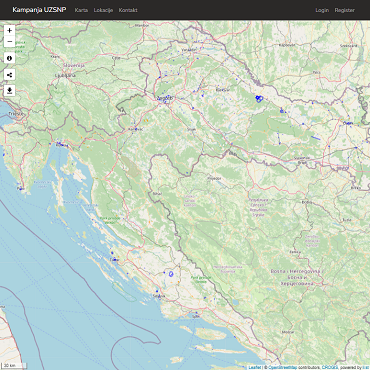Zoom out the map with minus button
Screen dimensions: 370x370
9,42
